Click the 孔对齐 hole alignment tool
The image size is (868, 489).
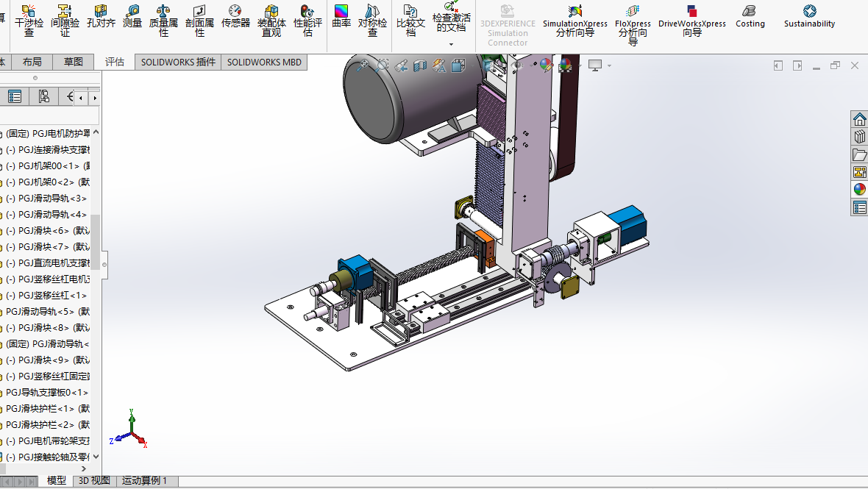[x=101, y=18]
